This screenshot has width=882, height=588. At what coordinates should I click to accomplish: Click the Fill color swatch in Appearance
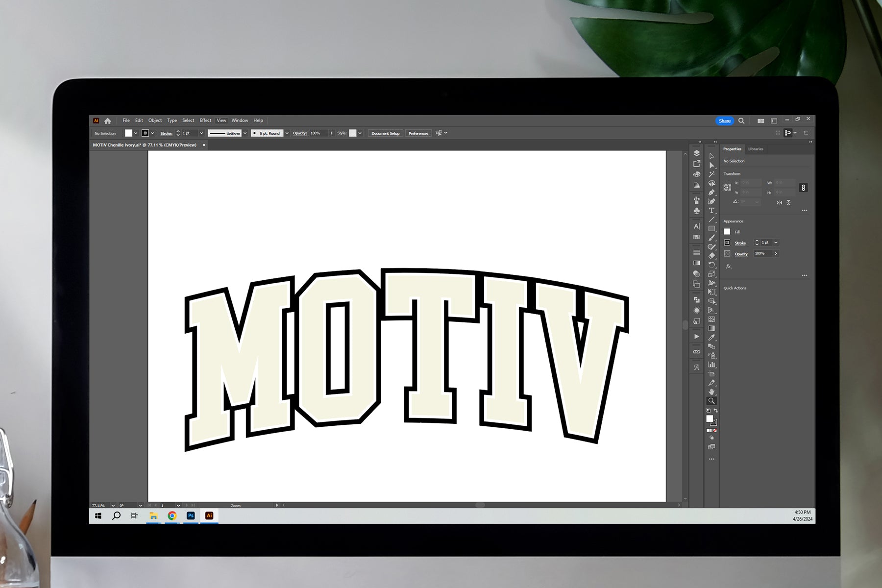coord(727,232)
